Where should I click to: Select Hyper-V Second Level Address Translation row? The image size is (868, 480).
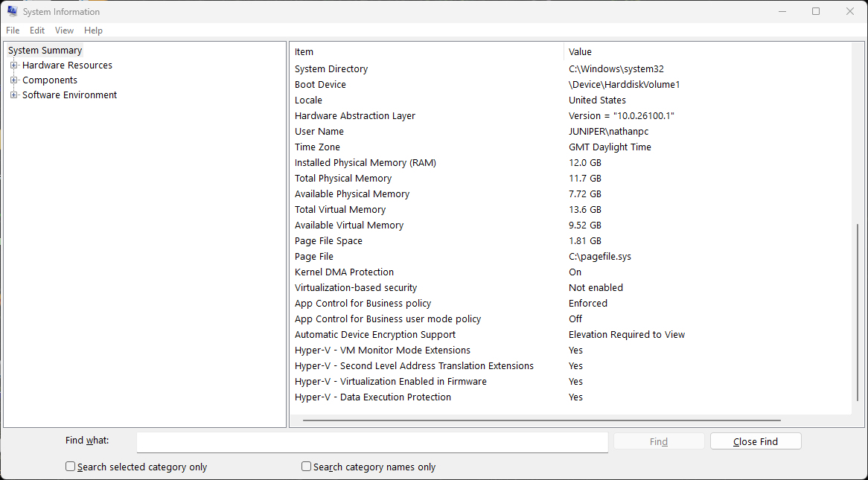(x=570, y=365)
